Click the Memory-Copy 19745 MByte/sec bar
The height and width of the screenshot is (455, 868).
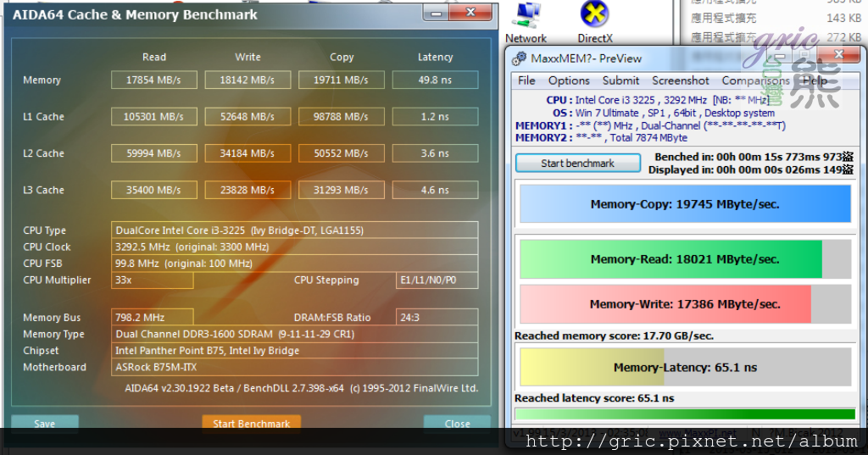[685, 204]
